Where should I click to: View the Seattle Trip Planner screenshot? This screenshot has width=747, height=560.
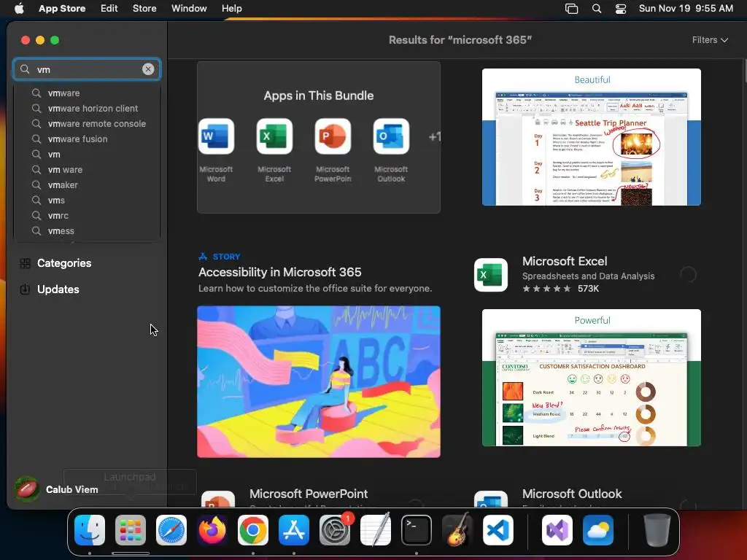click(x=591, y=137)
